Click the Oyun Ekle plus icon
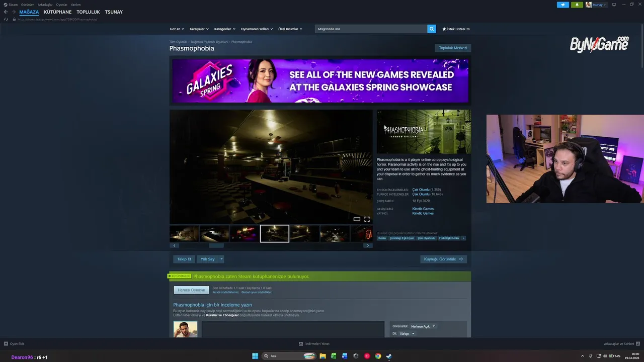Image resolution: width=644 pixels, height=362 pixels. (6, 344)
